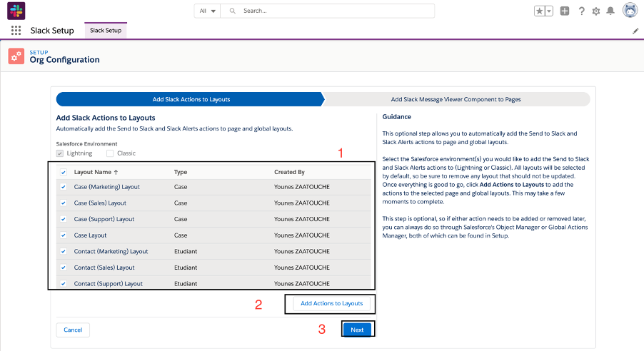644x351 pixels.
Task: Enable the Classic environment checkbox
Action: tap(110, 153)
